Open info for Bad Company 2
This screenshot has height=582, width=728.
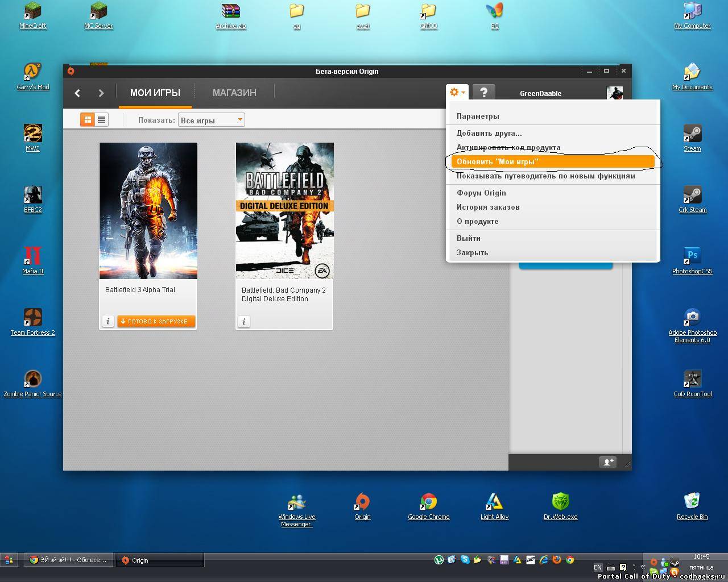pos(244,321)
